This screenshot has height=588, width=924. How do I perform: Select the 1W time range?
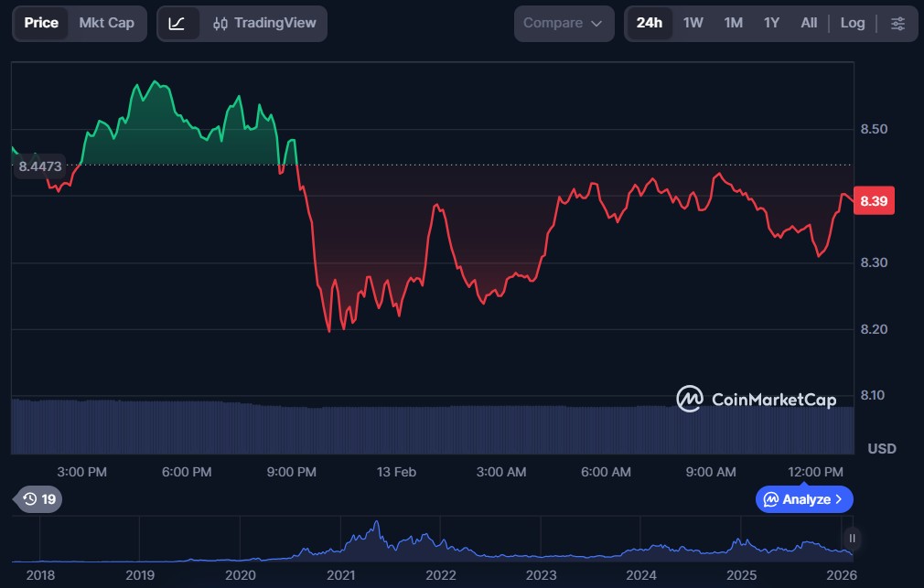[693, 23]
